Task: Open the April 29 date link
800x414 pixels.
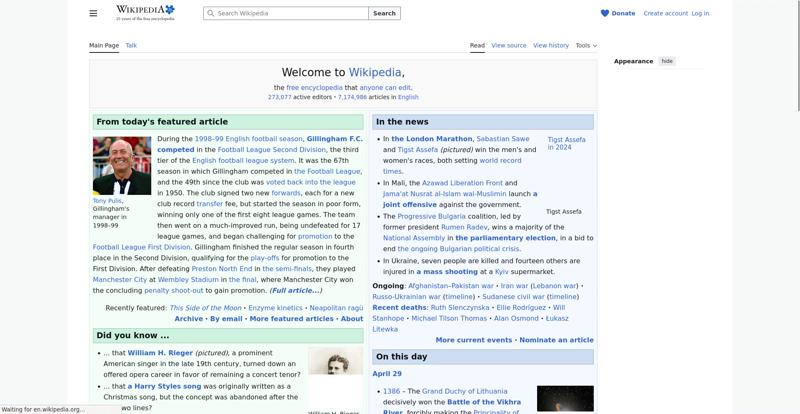Action: click(387, 374)
